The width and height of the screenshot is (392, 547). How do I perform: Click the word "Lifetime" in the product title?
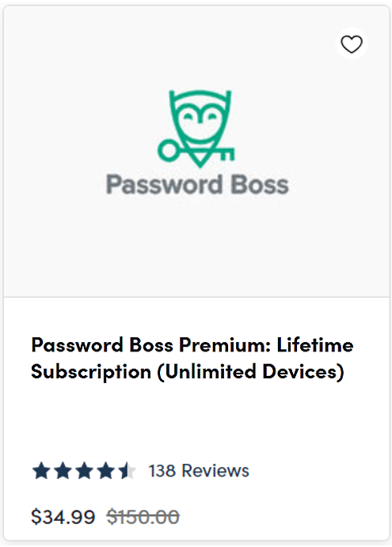point(315,344)
